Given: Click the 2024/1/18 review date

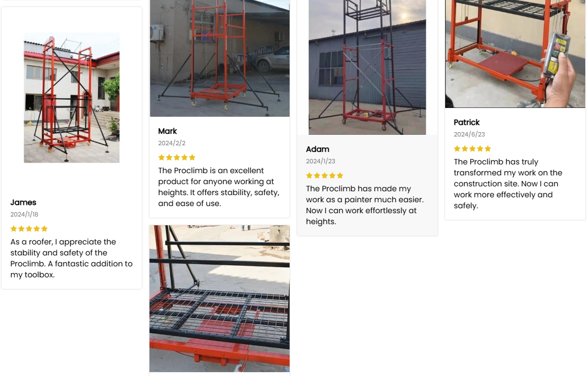Looking at the screenshot, I should tap(25, 214).
